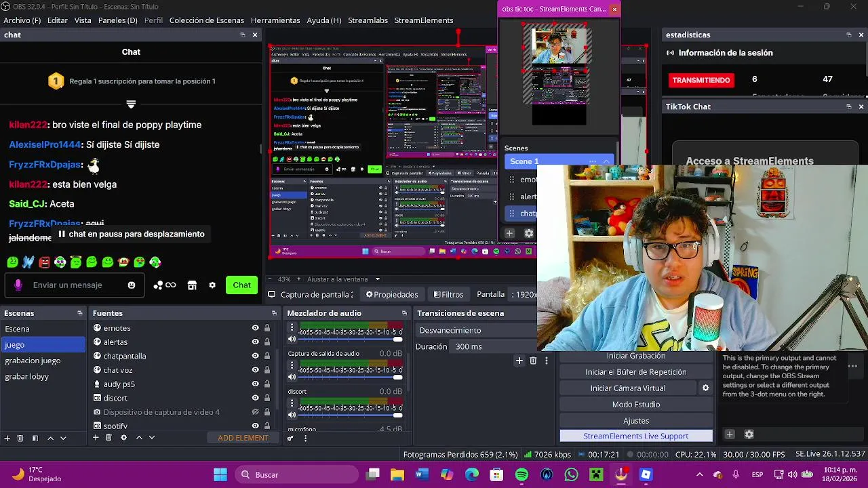Screen dimensions: 868x488
Task: Open scene filters icon in Escenas toolbar
Action: coord(35,438)
